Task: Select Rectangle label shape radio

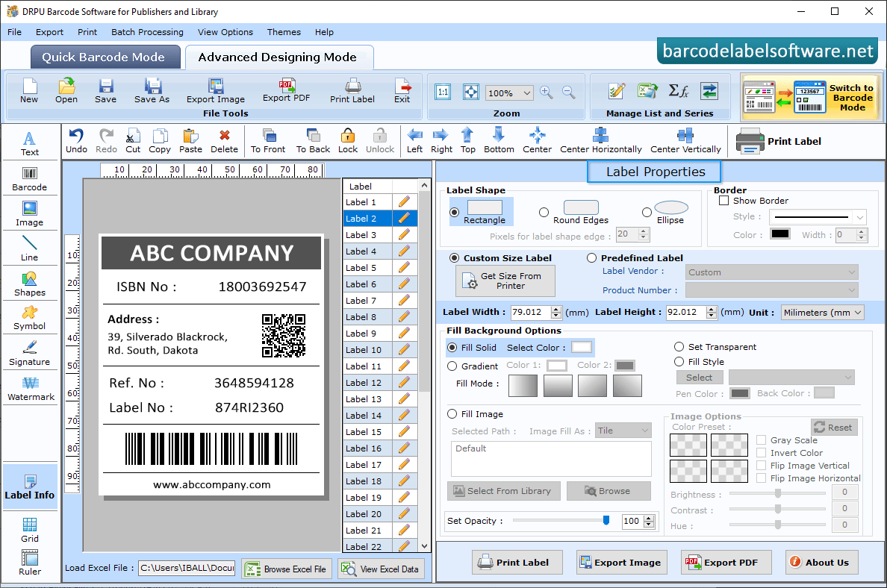Action: (x=454, y=213)
